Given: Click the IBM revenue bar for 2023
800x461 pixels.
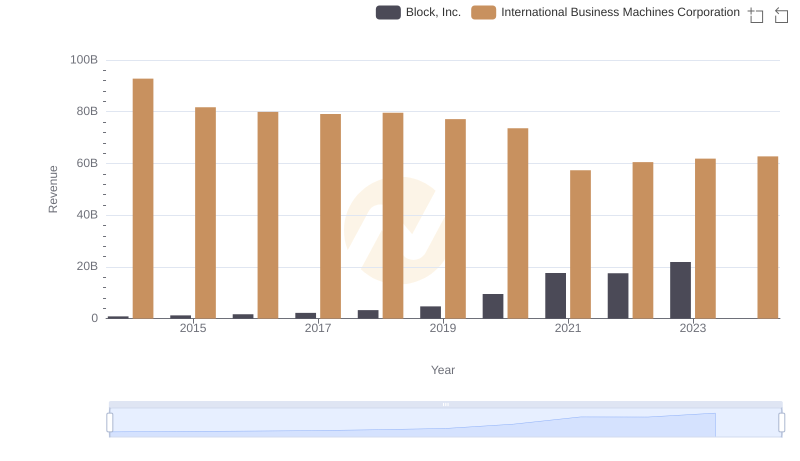Looking at the screenshot, I should click(x=705, y=238).
